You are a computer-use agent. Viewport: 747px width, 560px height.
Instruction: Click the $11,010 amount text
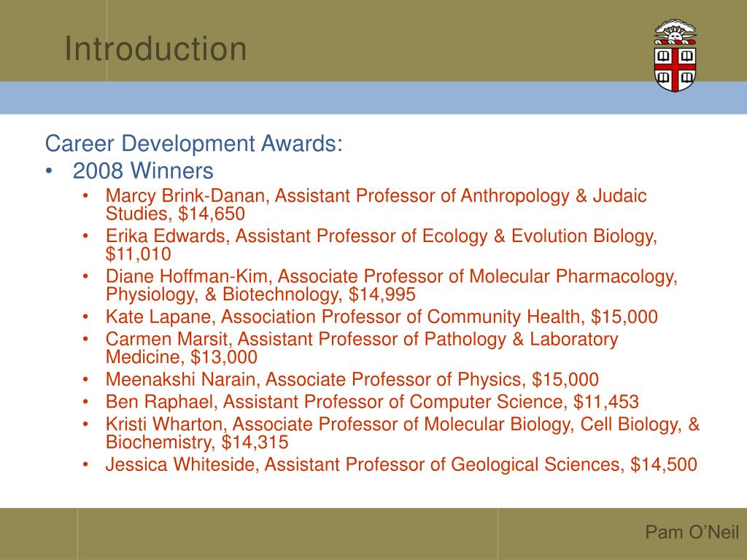coord(138,254)
